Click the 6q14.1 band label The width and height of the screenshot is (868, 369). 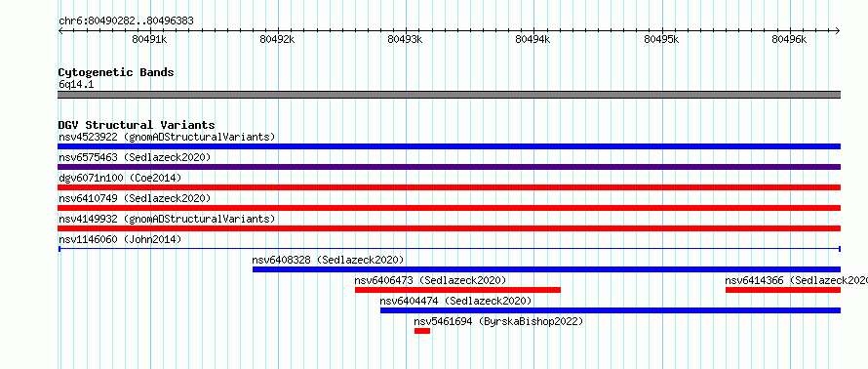coord(76,84)
